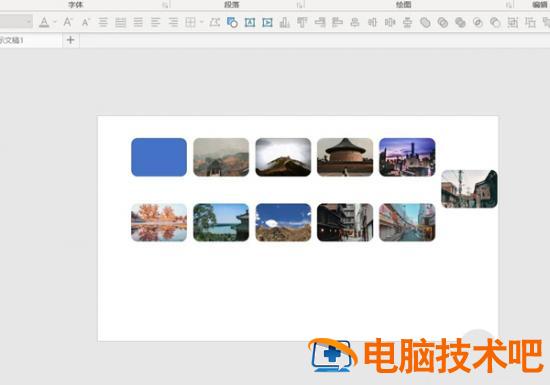Distribute objects vertically
The width and height of the screenshot is (550, 385).
point(407,22)
